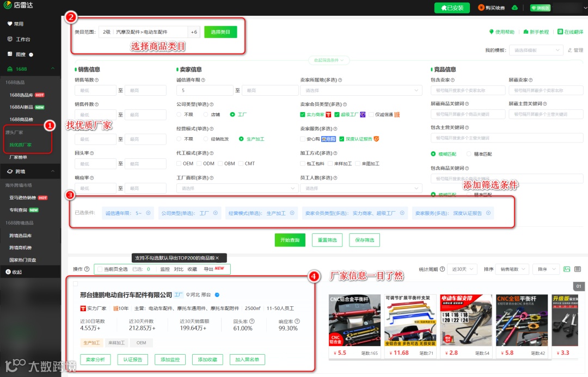Open 近30天 statistics period dropdown

[463, 269]
